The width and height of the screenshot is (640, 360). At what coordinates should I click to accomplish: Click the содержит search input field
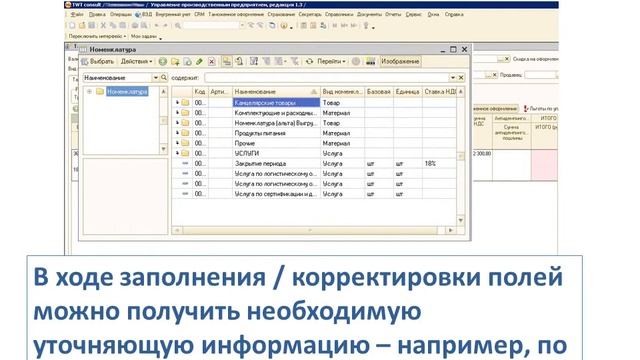327,78
